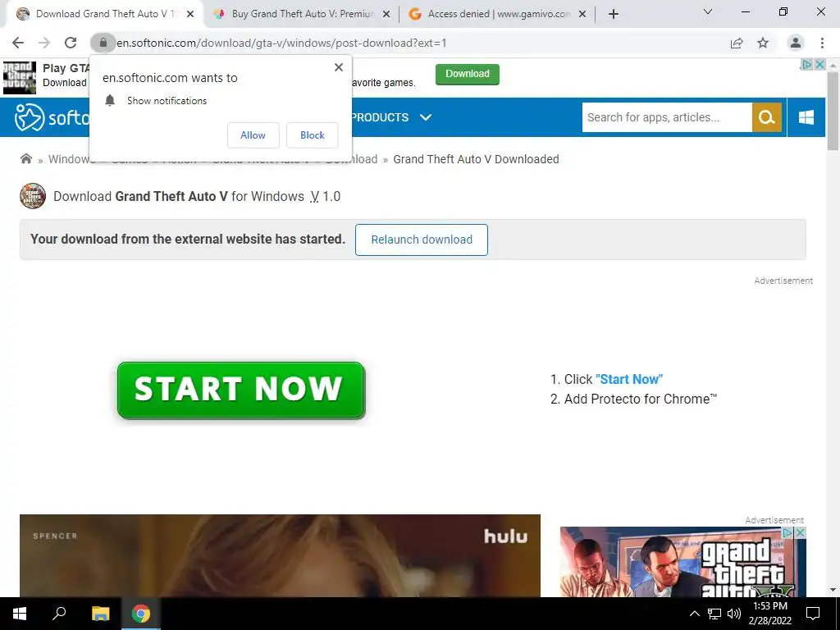Open the Chrome profile icon
Screen dimensions: 840x630
[x=796, y=43]
